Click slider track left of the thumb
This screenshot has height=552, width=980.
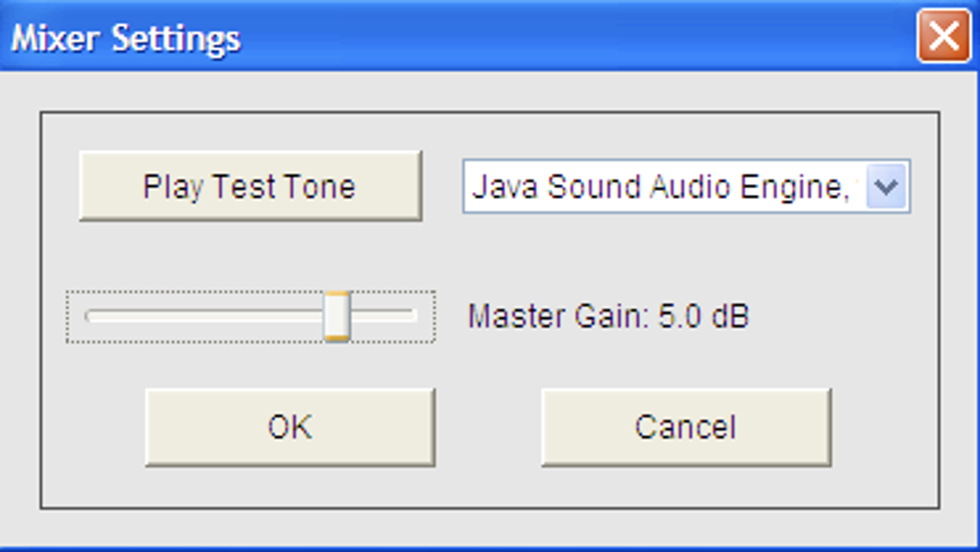point(204,316)
